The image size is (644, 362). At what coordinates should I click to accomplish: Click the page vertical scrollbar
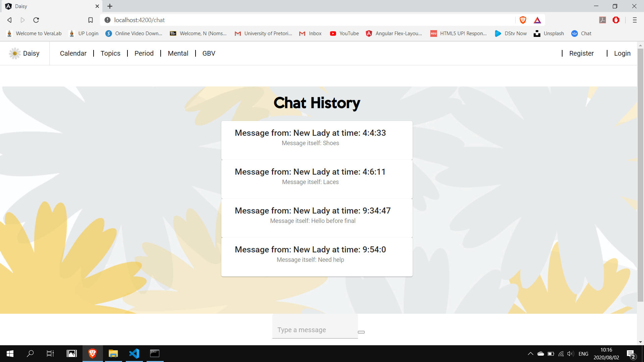pyautogui.click(x=640, y=174)
